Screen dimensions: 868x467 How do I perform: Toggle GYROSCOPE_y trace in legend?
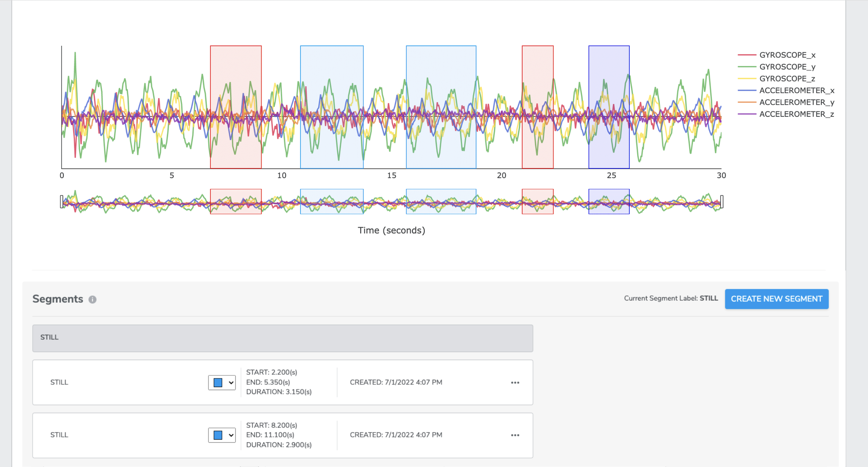point(787,67)
